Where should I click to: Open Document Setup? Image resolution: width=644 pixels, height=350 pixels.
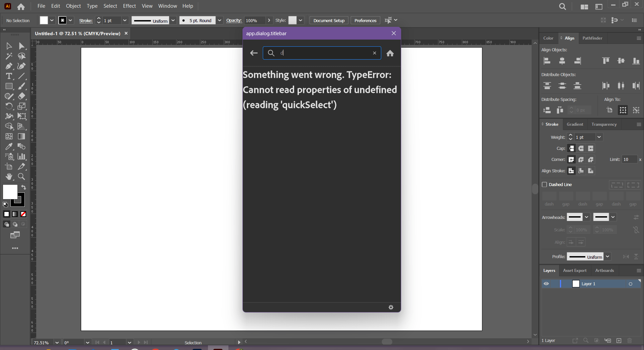click(x=328, y=20)
